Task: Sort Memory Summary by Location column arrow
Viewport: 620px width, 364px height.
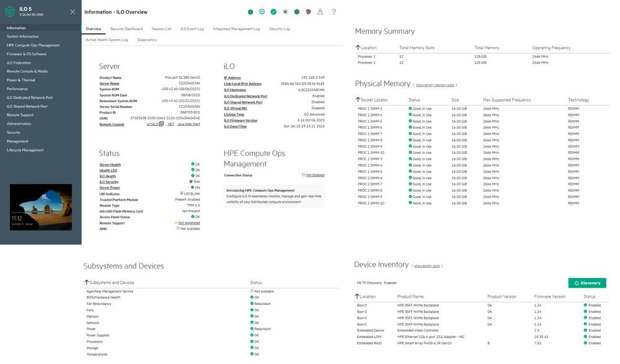Action: (358, 48)
